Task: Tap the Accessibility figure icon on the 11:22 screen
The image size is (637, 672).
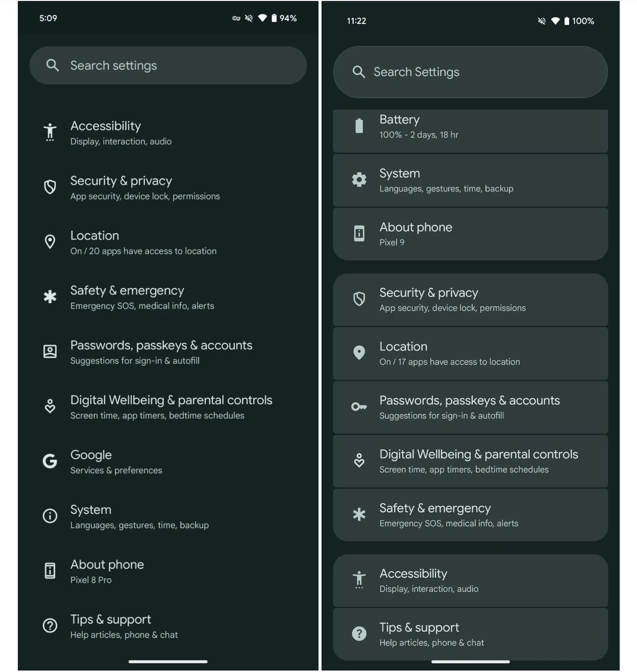Action: click(x=359, y=579)
